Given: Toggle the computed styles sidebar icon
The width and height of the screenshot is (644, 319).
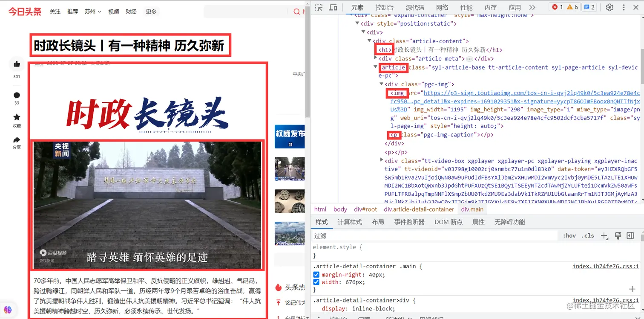Looking at the screenshot, I should point(631,236).
